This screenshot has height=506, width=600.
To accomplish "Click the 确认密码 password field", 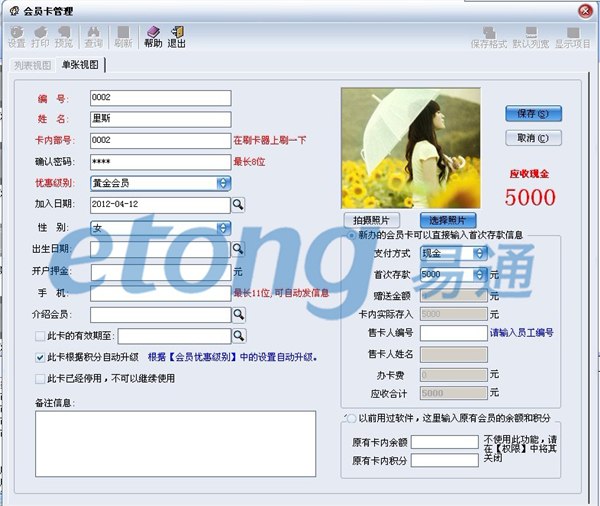I will [161, 162].
